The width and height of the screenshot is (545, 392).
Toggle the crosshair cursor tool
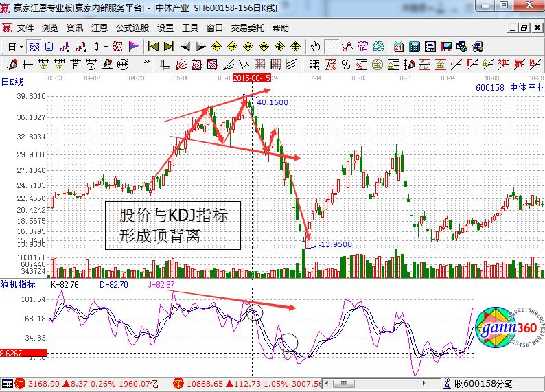[x=332, y=47]
